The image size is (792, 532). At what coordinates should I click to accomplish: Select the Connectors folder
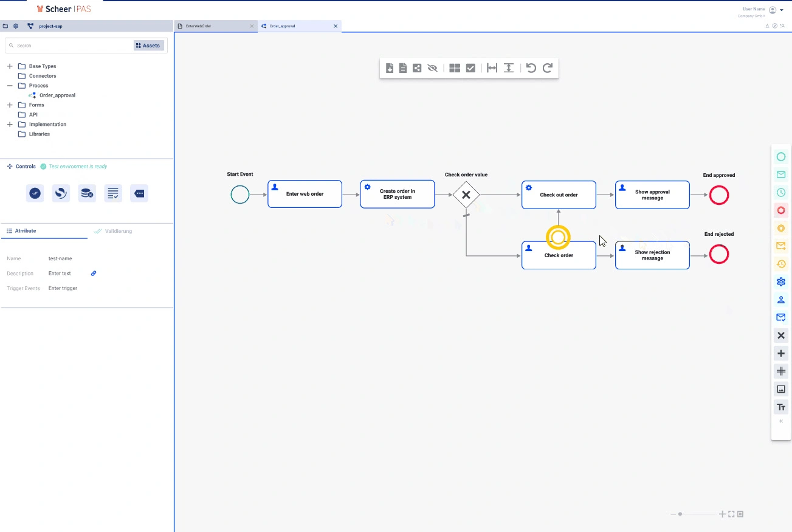click(x=43, y=76)
